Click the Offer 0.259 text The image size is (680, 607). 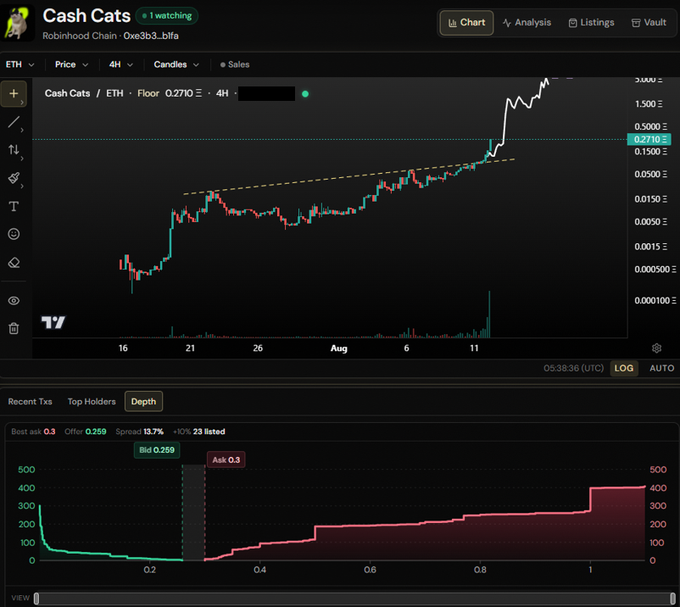pyautogui.click(x=85, y=431)
